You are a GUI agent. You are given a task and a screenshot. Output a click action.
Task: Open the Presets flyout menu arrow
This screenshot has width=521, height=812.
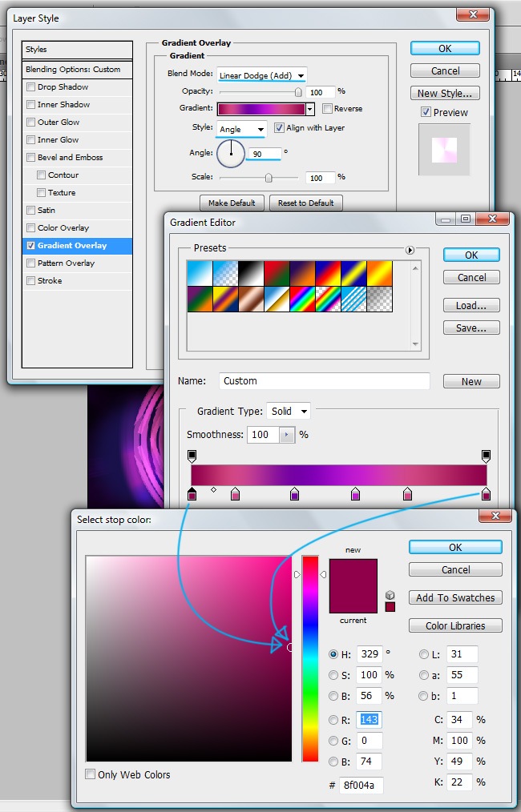[x=410, y=250]
